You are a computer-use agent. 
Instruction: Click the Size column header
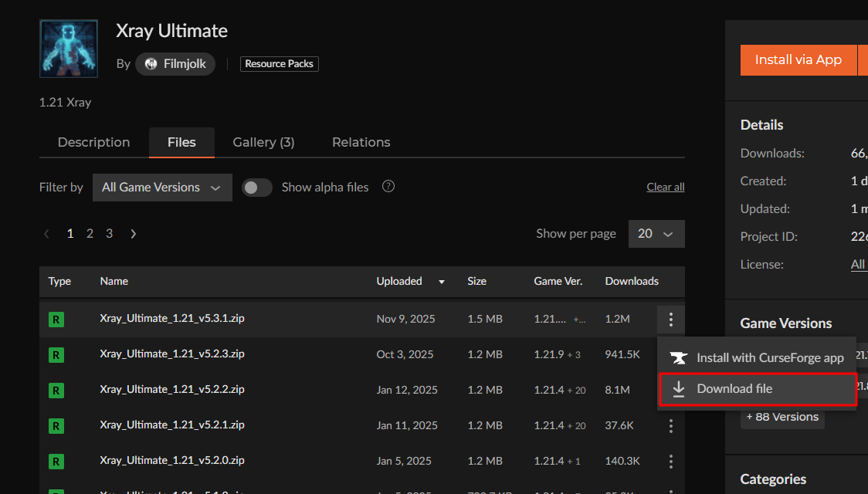[x=476, y=282]
